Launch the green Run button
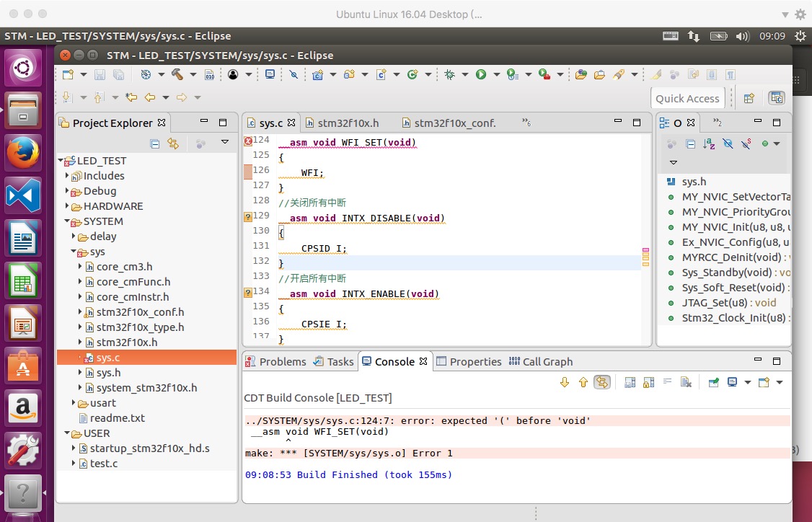The image size is (812, 522). coord(481,74)
